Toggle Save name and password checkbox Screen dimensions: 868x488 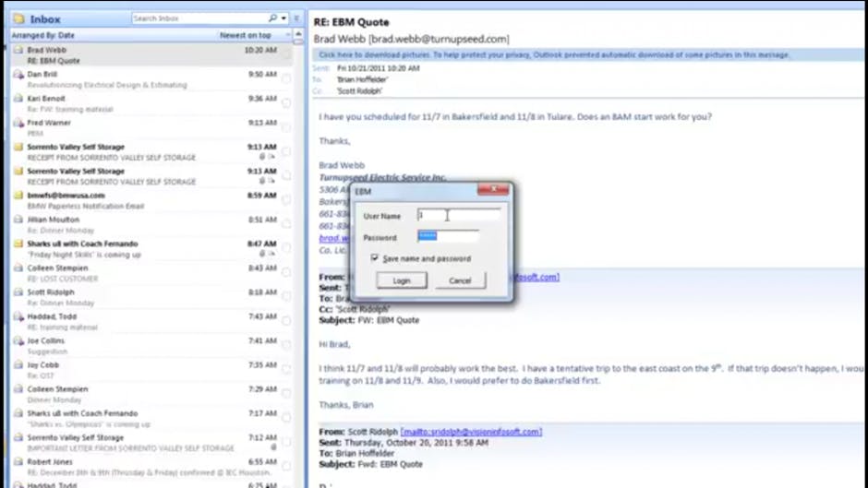click(x=375, y=258)
